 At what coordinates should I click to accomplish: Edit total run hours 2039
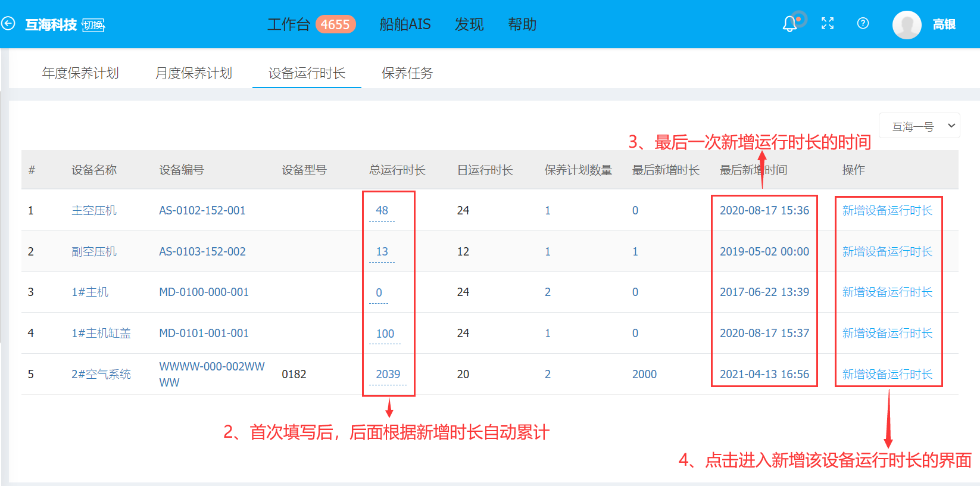[x=388, y=374]
